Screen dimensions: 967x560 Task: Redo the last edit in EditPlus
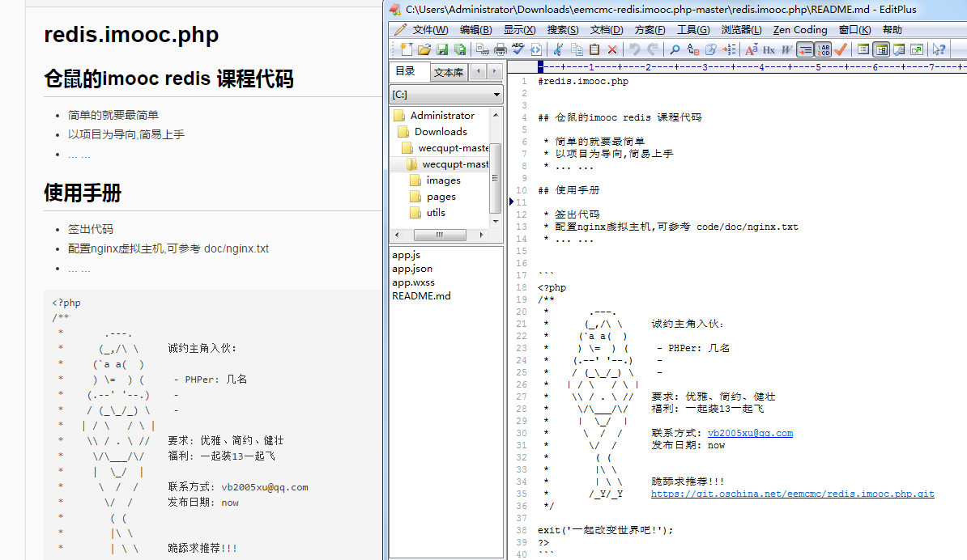(653, 49)
